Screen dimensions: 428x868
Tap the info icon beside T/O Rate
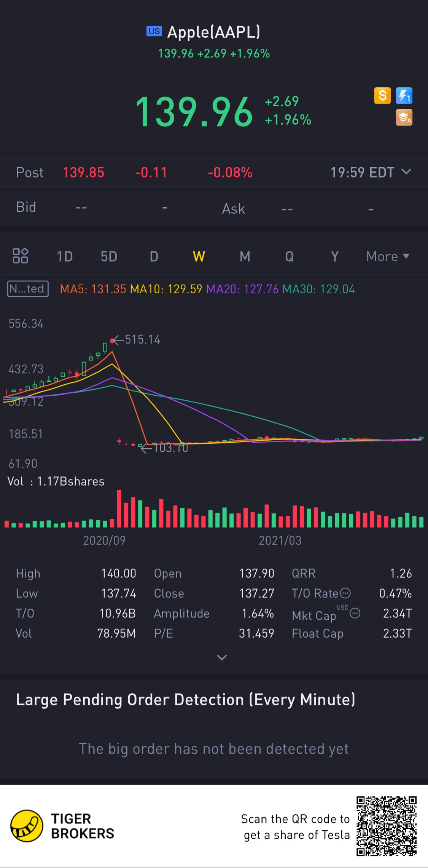345,593
